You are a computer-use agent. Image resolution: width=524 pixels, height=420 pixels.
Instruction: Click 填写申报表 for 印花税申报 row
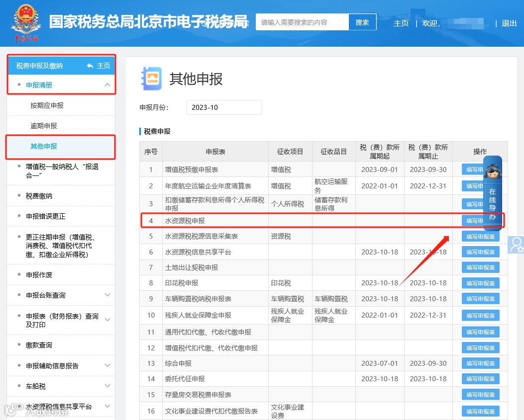(481, 283)
